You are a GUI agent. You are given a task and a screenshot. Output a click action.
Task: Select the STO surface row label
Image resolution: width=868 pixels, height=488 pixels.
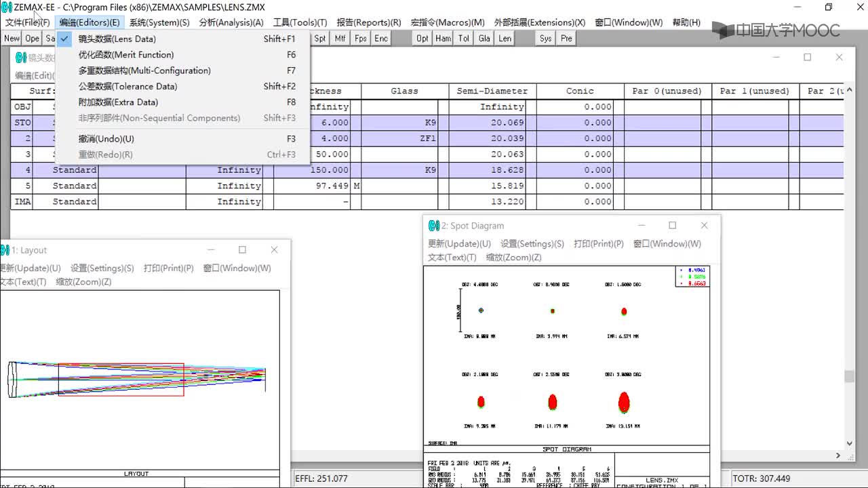pyautogui.click(x=22, y=123)
